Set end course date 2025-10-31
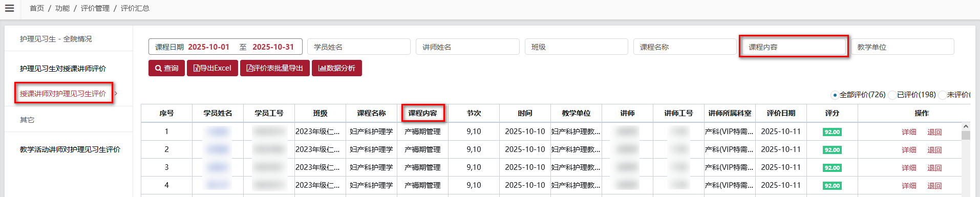This screenshot has height=197, width=980. tap(273, 47)
